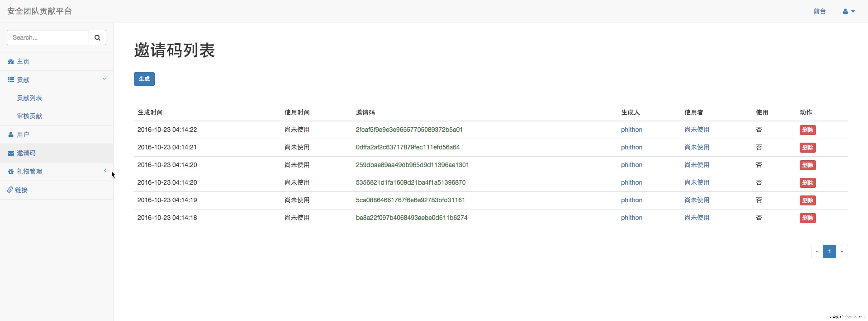
Task: Collapse the 贡献 submenu chevron
Action: tap(104, 79)
